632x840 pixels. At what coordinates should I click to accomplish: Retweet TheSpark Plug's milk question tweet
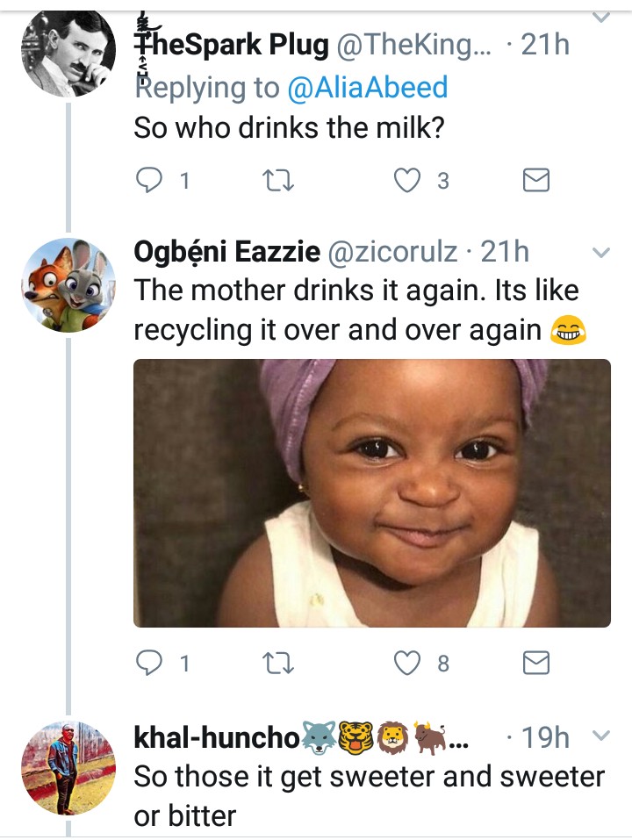pos(278,180)
